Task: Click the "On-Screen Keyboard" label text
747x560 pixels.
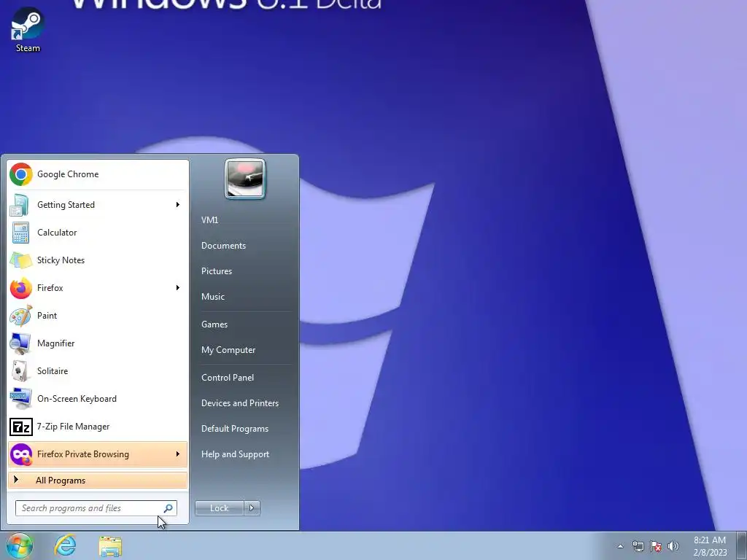Action: (77, 399)
